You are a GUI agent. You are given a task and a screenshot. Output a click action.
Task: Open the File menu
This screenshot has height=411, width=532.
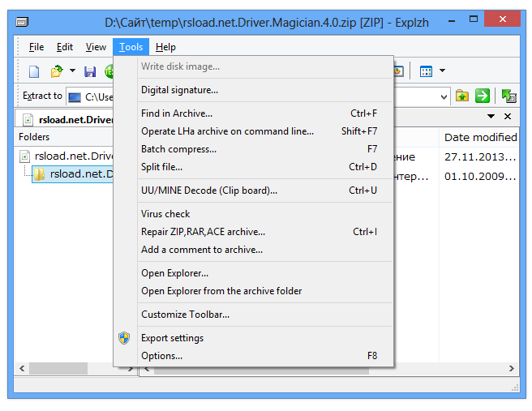[x=36, y=47]
